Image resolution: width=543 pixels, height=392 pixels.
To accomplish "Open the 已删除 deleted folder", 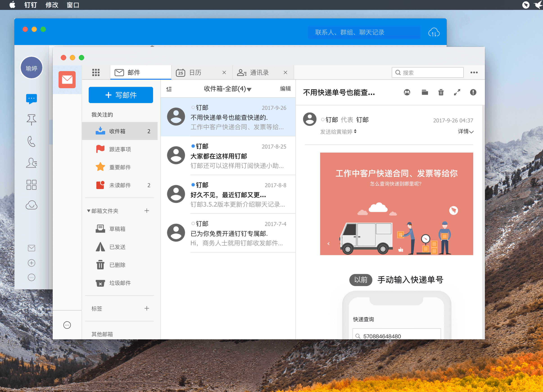I will click(120, 265).
